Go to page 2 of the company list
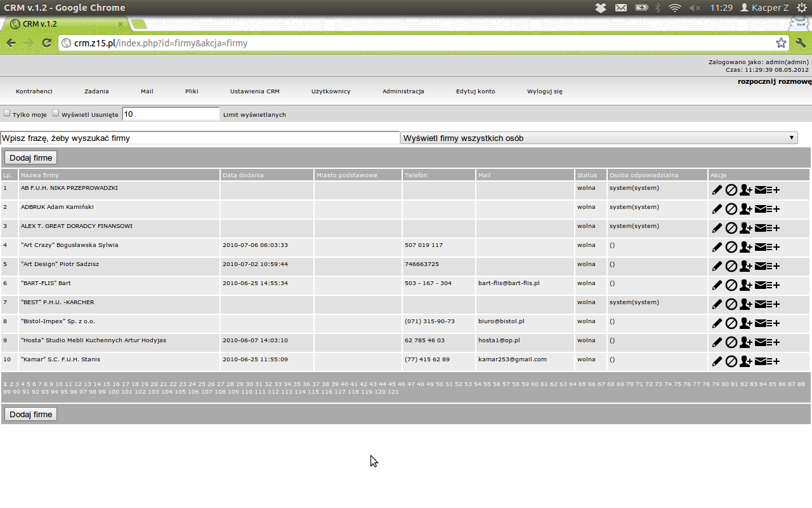This screenshot has height=508, width=812. 11,384
